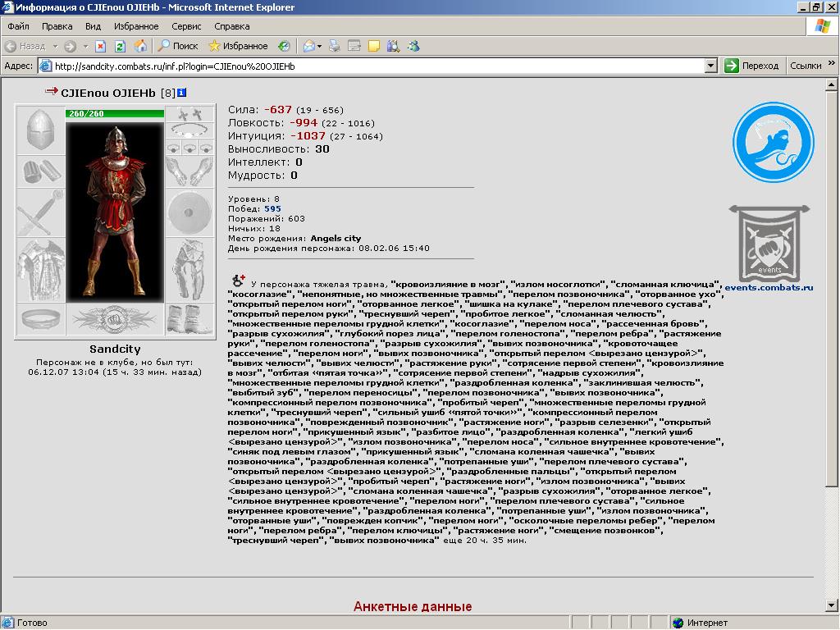Click the address bar URL field

click(378, 66)
